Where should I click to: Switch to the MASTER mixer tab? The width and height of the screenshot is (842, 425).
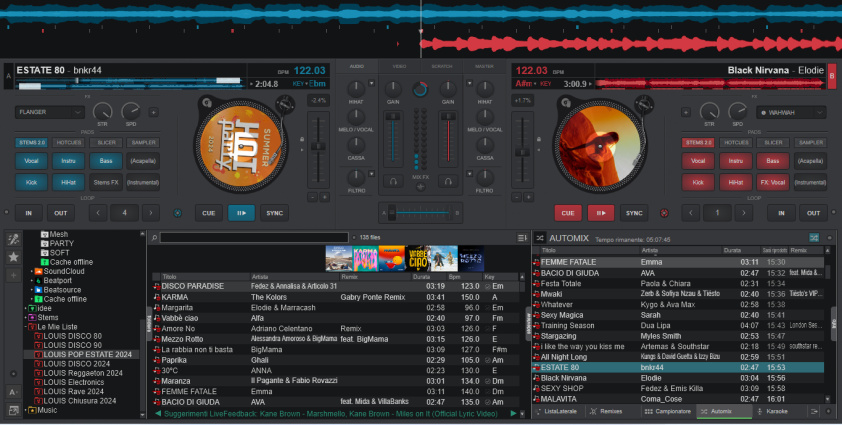click(484, 67)
